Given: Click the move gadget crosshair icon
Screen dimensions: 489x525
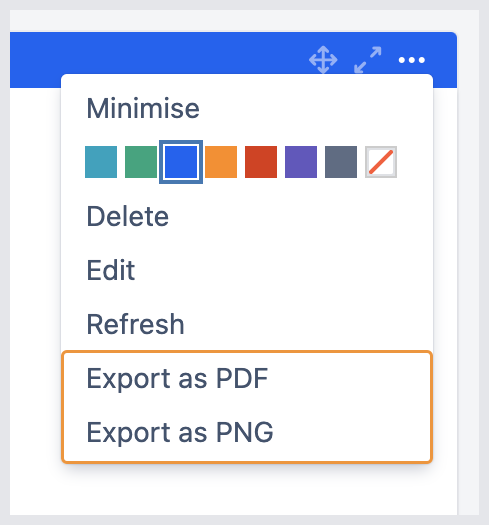Looking at the screenshot, I should coord(323,60).
